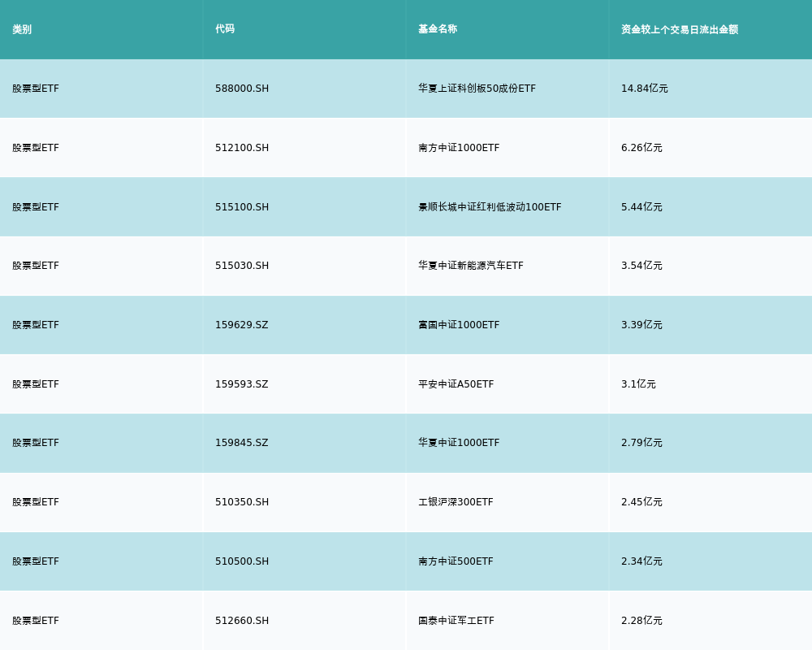Click the 代码 column header
The width and height of the screenshot is (812, 650).
pyautogui.click(x=225, y=29)
